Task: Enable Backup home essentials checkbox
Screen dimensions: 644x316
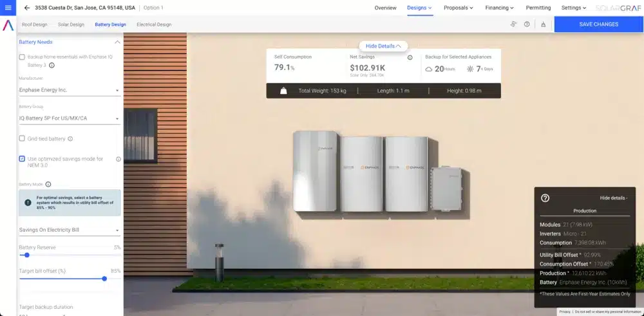Action: click(22, 57)
